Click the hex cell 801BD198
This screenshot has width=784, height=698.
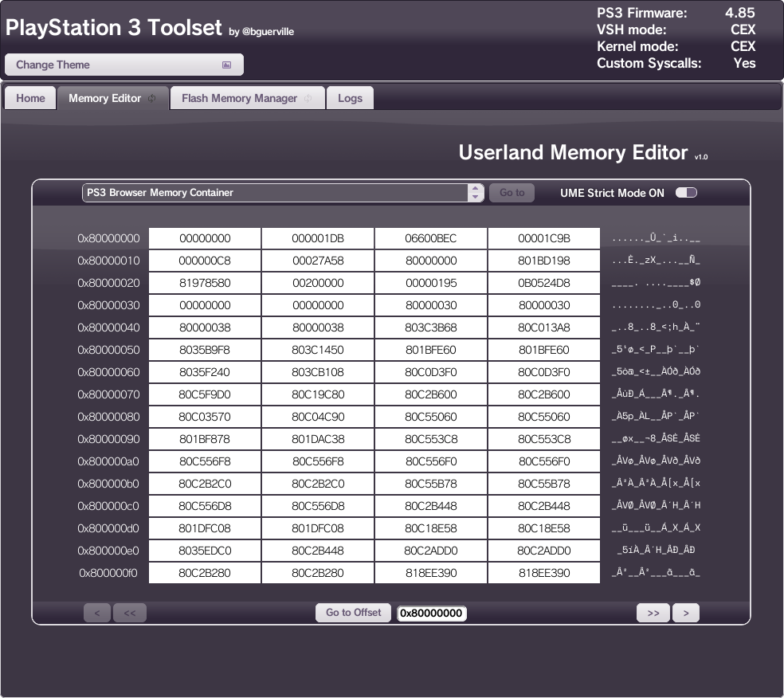click(544, 261)
